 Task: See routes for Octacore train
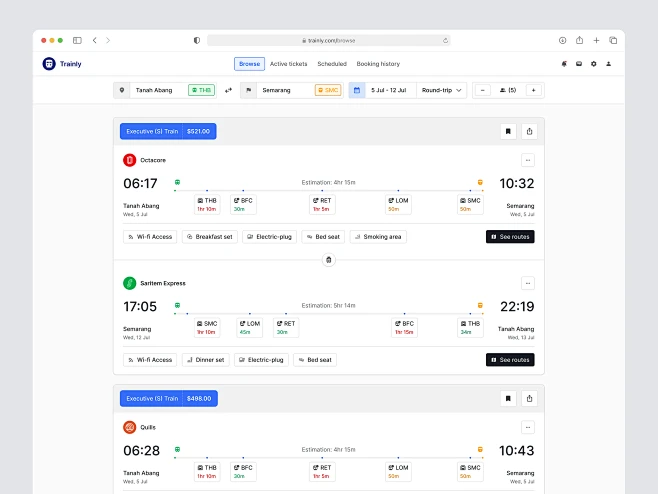pyautogui.click(x=510, y=237)
